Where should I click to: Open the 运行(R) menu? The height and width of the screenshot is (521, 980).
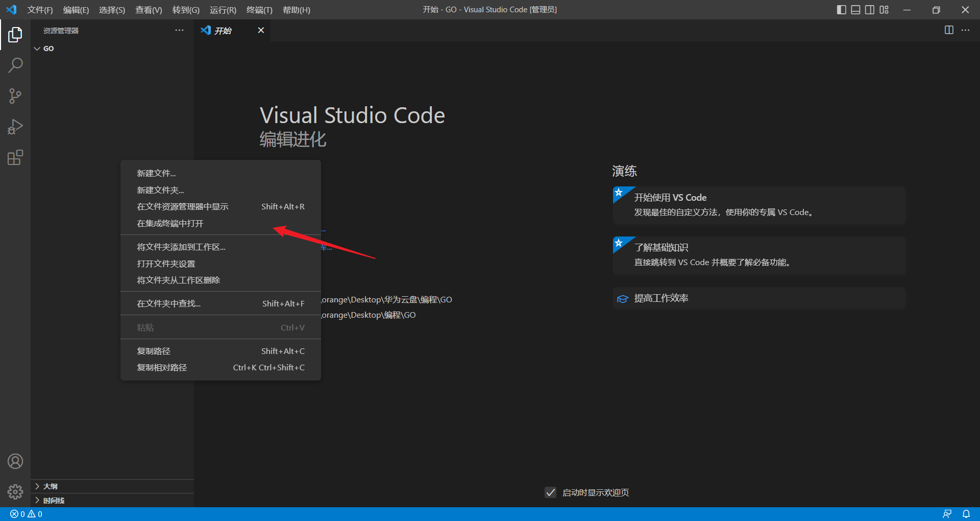pyautogui.click(x=223, y=10)
